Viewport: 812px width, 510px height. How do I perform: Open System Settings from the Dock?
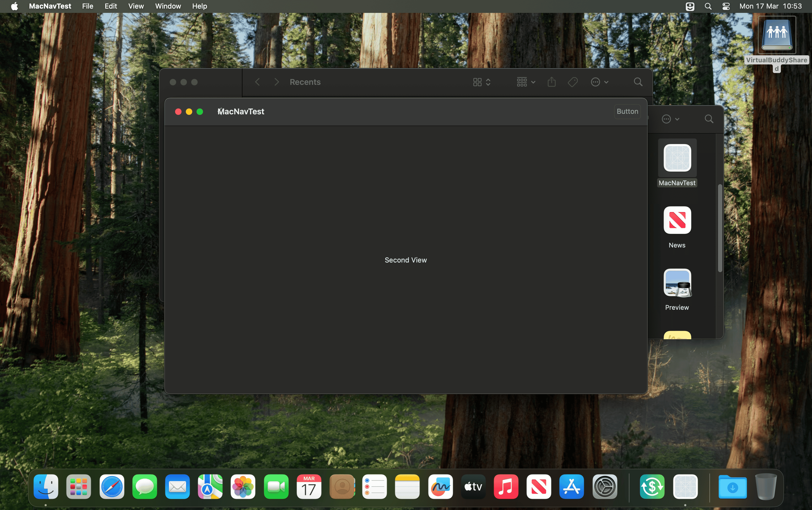605,486
